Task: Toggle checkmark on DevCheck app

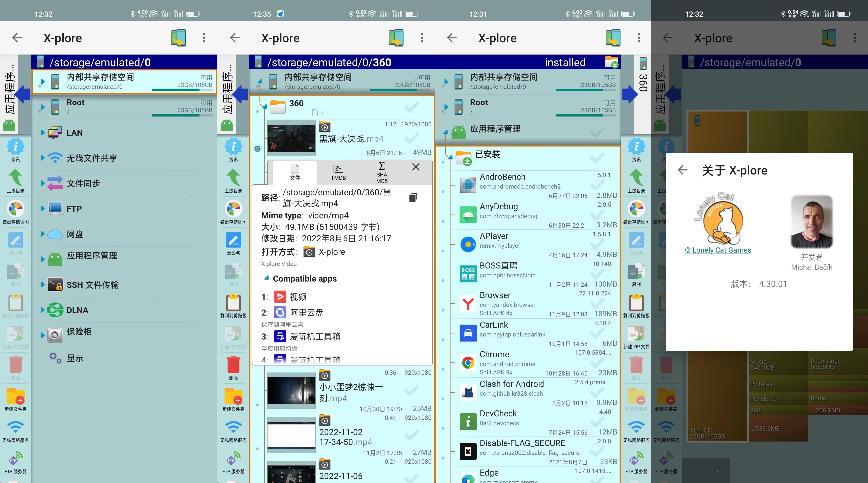Action: point(597,422)
